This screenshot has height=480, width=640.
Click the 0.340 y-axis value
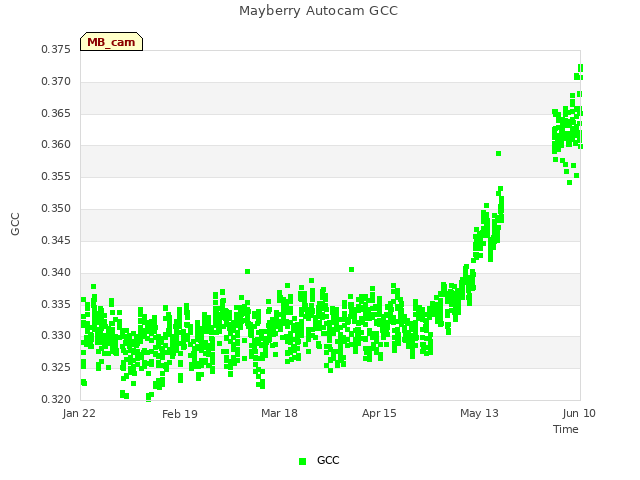tap(56, 272)
